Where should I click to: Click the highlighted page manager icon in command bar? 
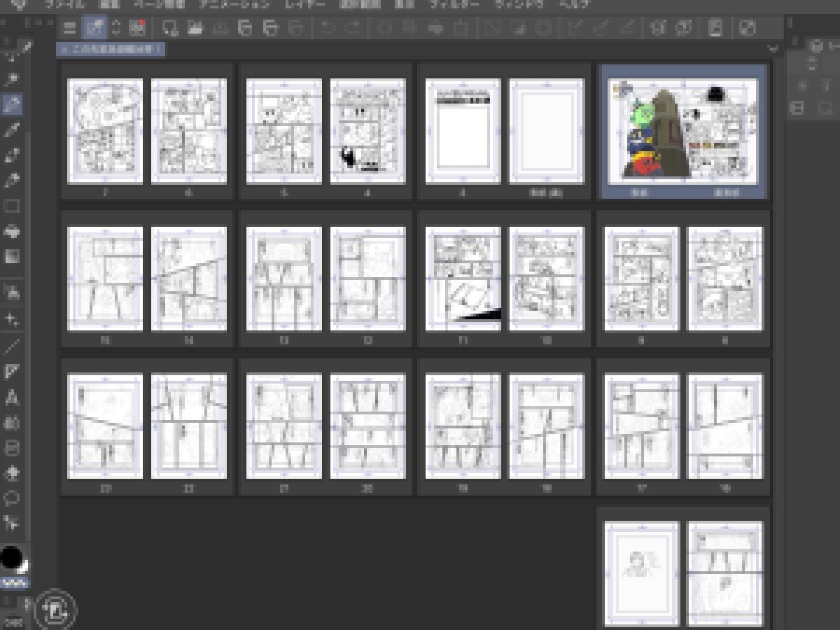pyautogui.click(x=93, y=28)
